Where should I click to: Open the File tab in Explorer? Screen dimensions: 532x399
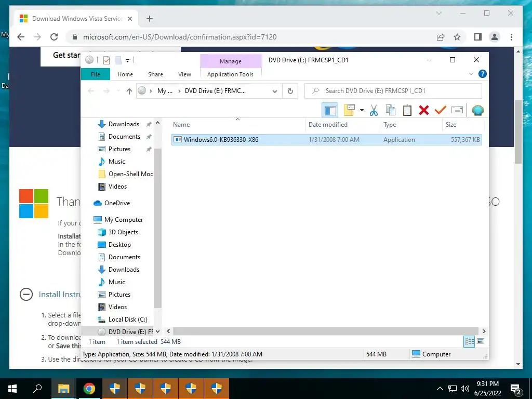[x=96, y=74]
